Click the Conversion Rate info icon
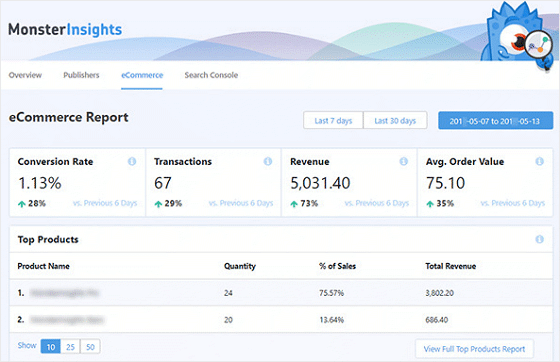 click(x=132, y=161)
